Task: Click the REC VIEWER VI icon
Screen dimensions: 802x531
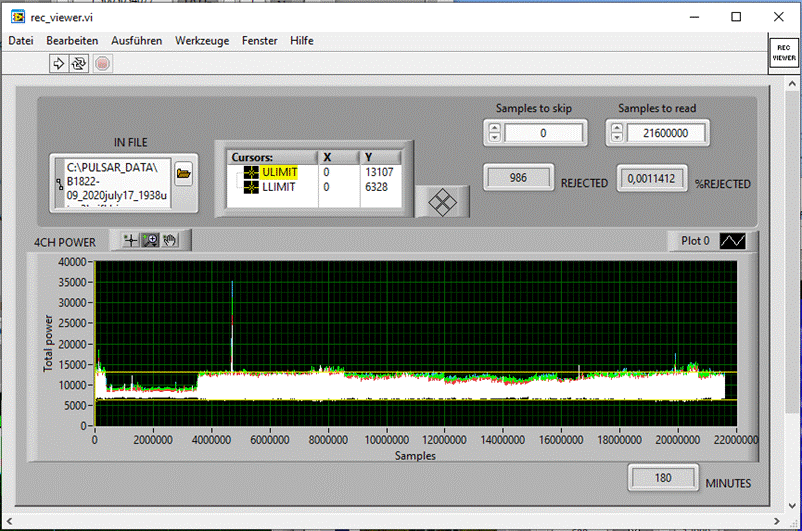Action: 784,52
